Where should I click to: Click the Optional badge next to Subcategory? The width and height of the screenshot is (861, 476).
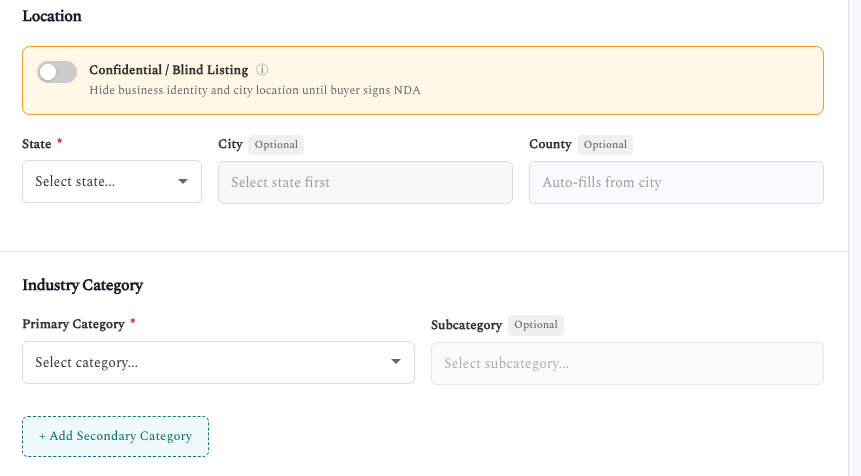[x=535, y=324]
